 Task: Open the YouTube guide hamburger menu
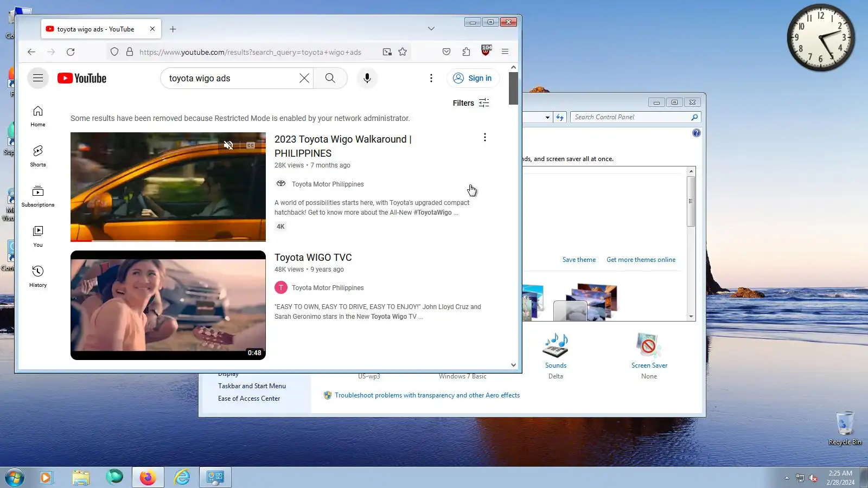tap(38, 78)
